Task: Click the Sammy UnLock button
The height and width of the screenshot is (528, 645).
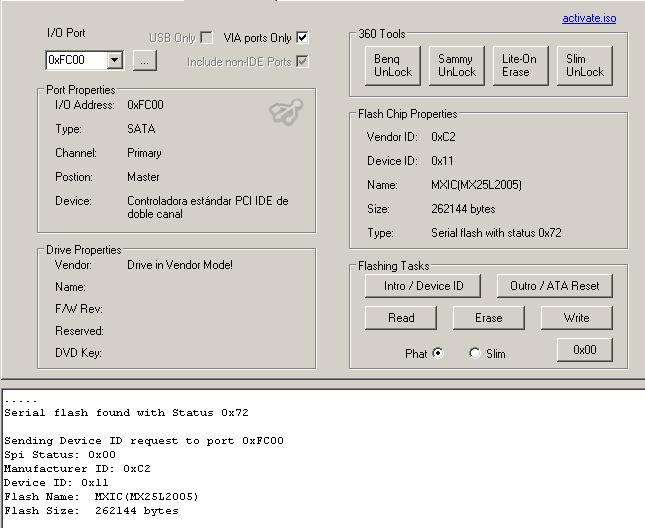Action: pos(457,66)
